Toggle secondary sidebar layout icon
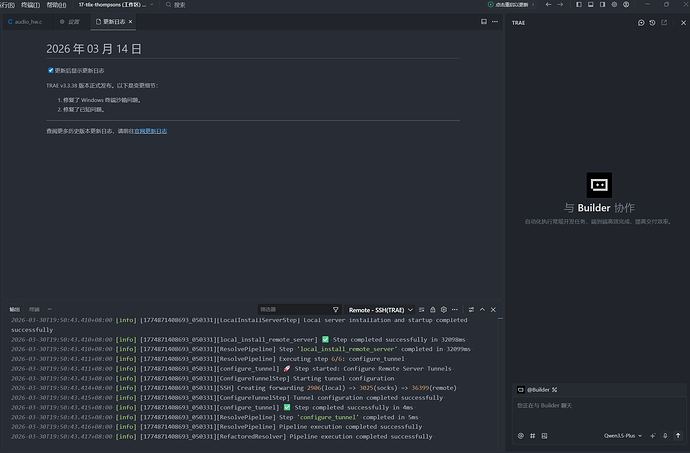The image size is (690, 453). coord(602,4)
